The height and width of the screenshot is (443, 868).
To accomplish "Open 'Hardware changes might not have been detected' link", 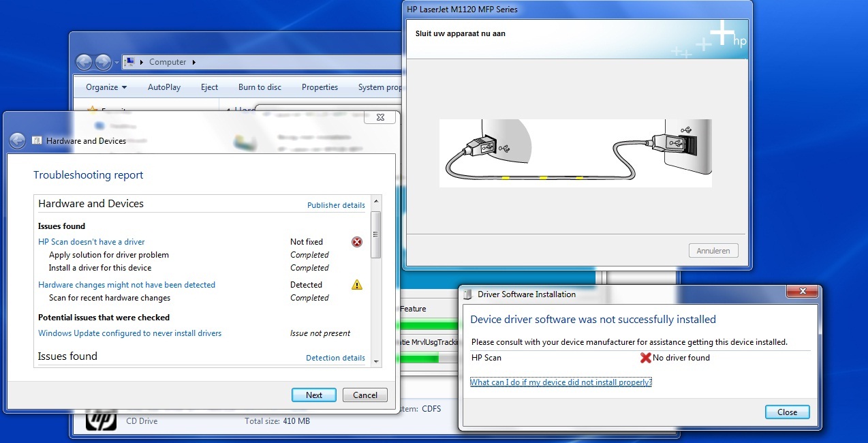I will coord(127,285).
